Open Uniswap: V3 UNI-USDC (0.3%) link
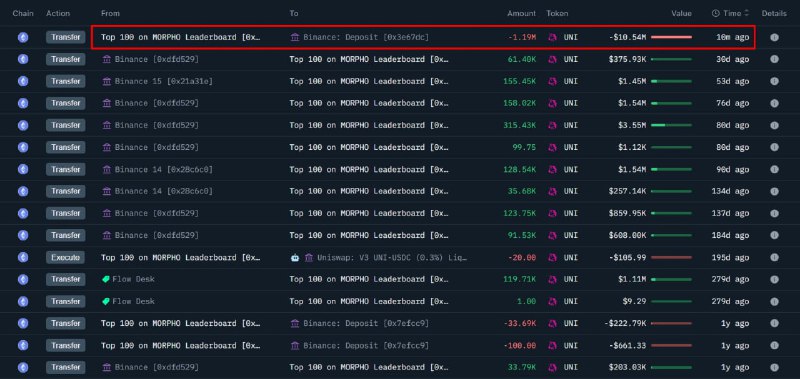Image resolution: width=800 pixels, height=379 pixels. click(x=392, y=258)
